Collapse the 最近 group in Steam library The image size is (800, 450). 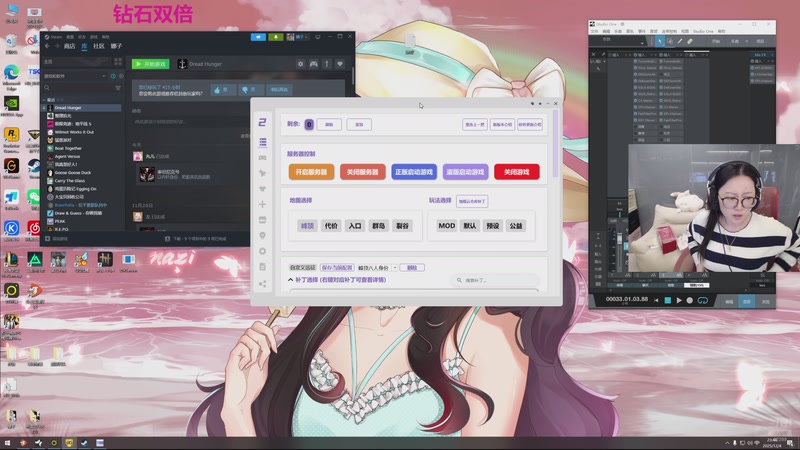pyautogui.click(x=44, y=100)
